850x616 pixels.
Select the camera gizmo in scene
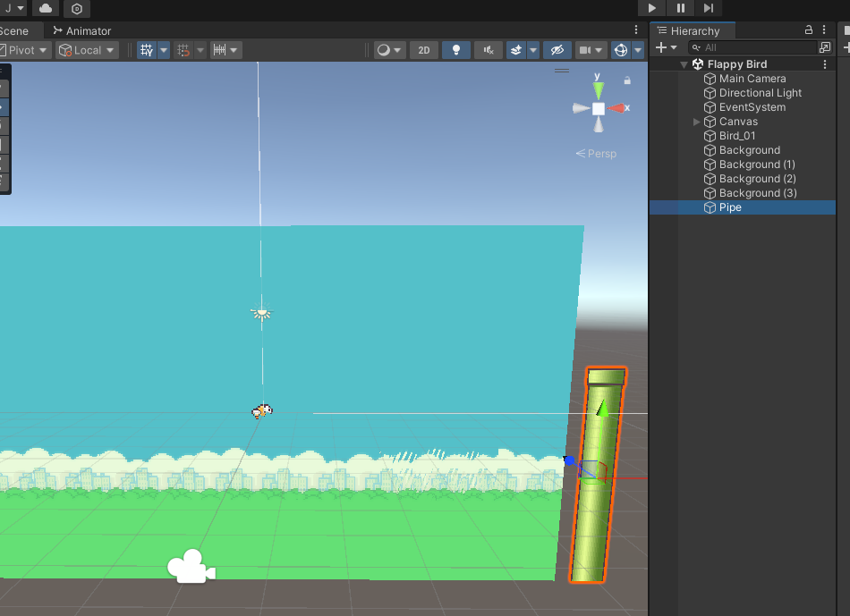pos(191,567)
